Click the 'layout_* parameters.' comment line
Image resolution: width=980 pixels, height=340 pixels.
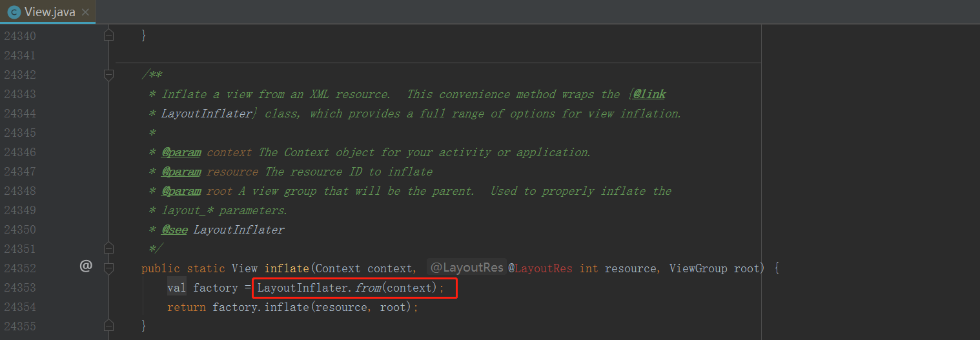coord(225,210)
